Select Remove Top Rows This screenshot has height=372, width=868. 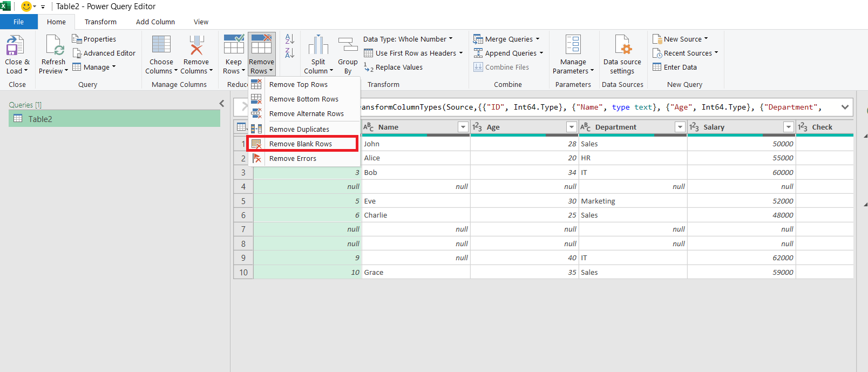click(304, 84)
